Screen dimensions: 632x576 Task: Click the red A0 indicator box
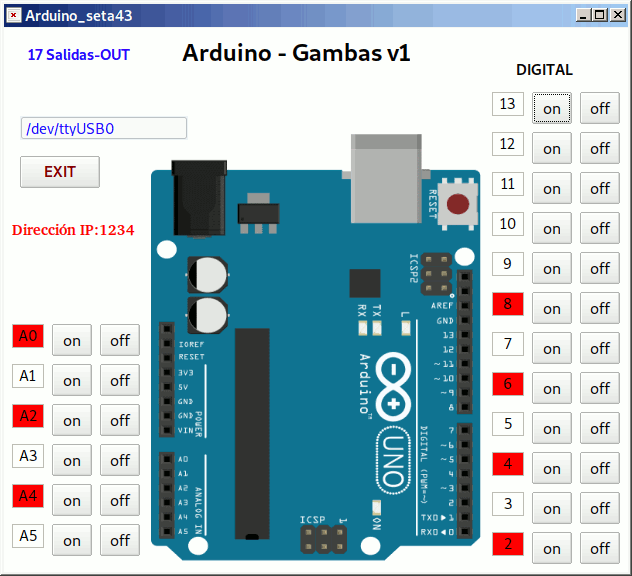click(28, 336)
